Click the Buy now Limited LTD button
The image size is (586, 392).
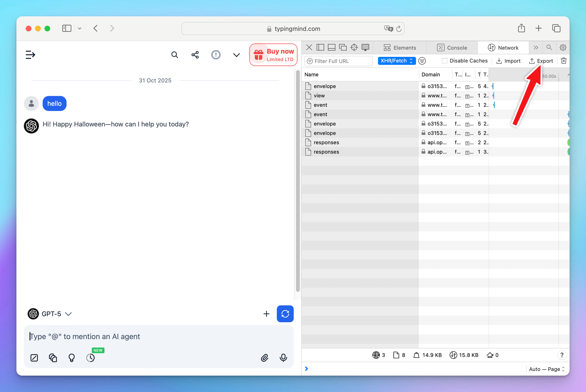(274, 55)
